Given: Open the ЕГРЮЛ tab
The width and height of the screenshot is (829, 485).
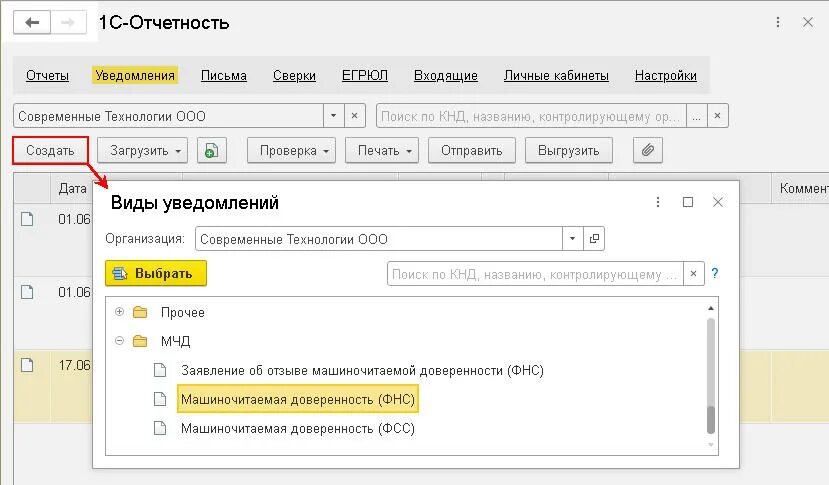Looking at the screenshot, I should (365, 76).
